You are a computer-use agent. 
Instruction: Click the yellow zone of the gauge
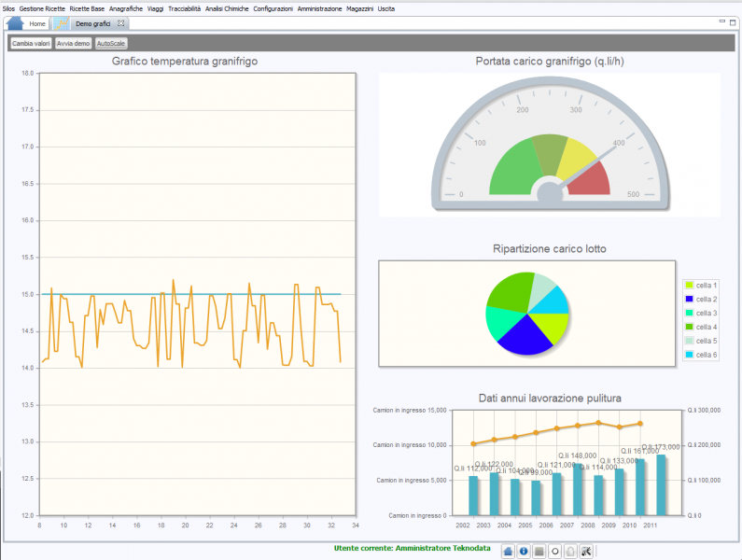pyautogui.click(x=577, y=159)
